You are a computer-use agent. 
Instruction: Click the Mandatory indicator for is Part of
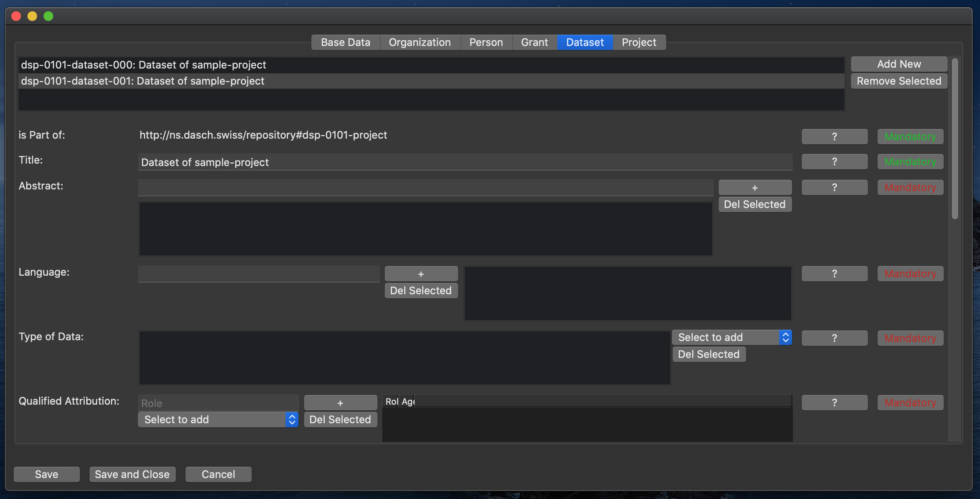point(910,137)
